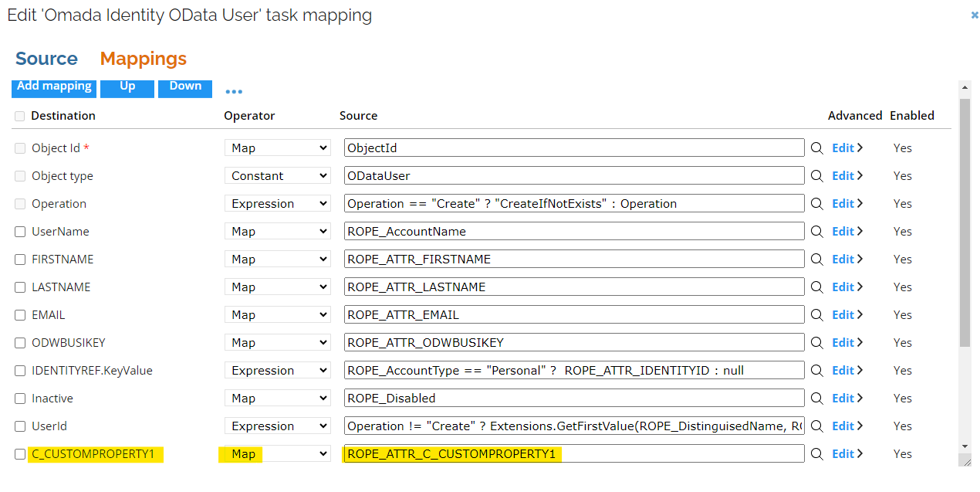Click magnifier icon for ROPE_Disabled source

point(816,399)
